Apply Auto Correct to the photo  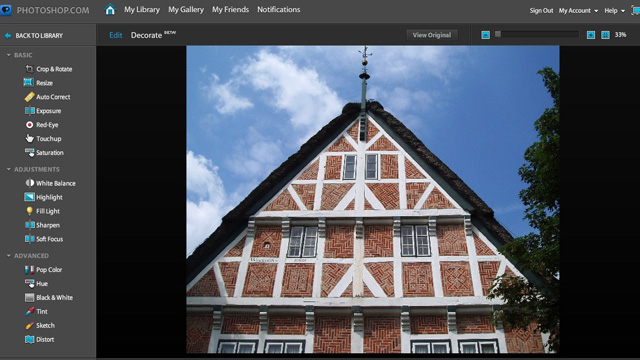(47, 97)
